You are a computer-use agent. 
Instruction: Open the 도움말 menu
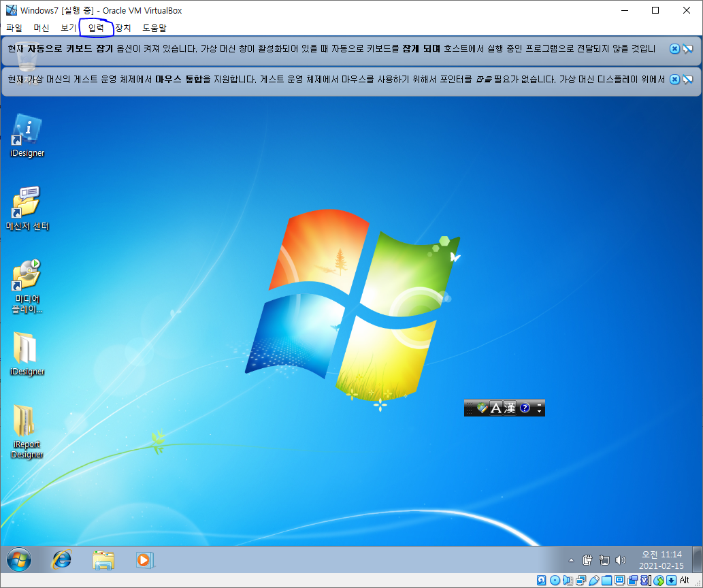(154, 28)
